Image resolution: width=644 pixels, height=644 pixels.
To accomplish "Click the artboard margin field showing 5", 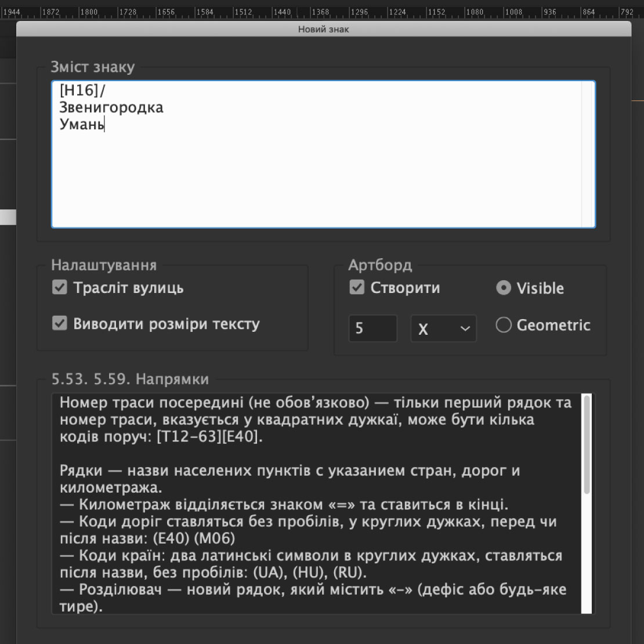I will tap(372, 329).
